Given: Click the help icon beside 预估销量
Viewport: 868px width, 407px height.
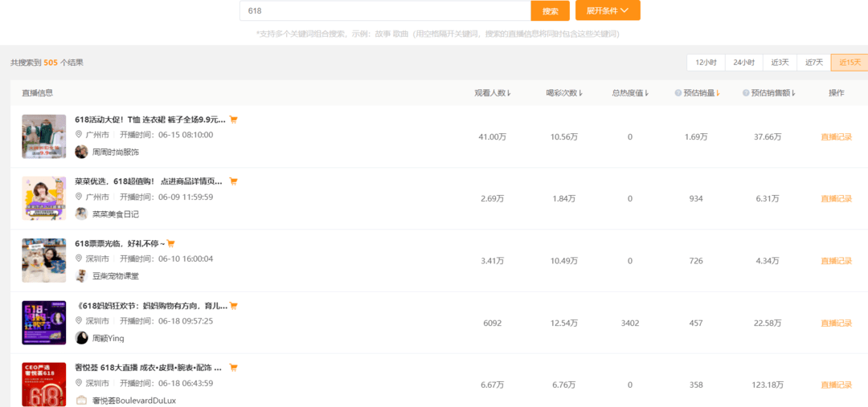Looking at the screenshot, I should [x=678, y=93].
